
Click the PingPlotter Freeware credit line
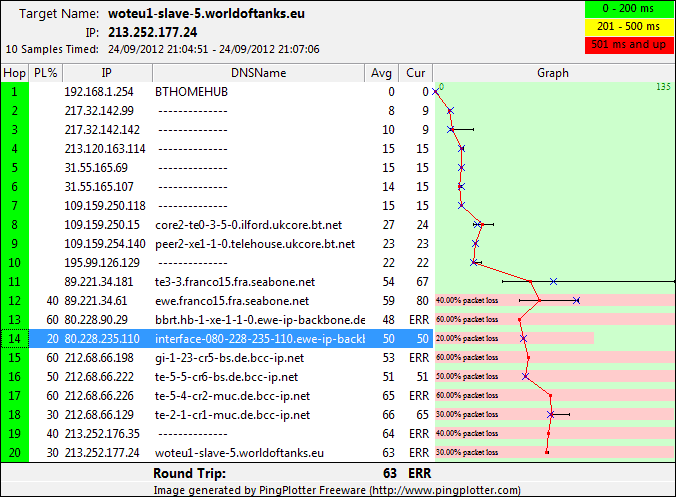pyautogui.click(x=337, y=491)
